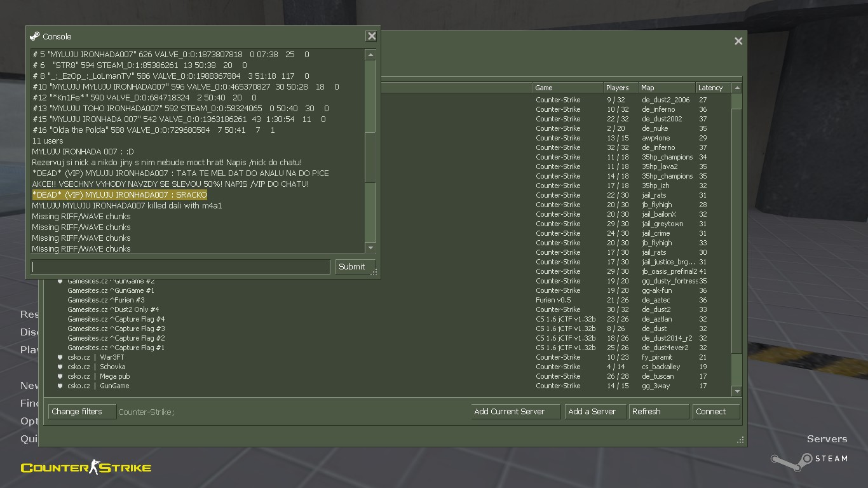The image size is (868, 488).
Task: Click map cell gg_dusty_fortress
Action: [670, 281]
